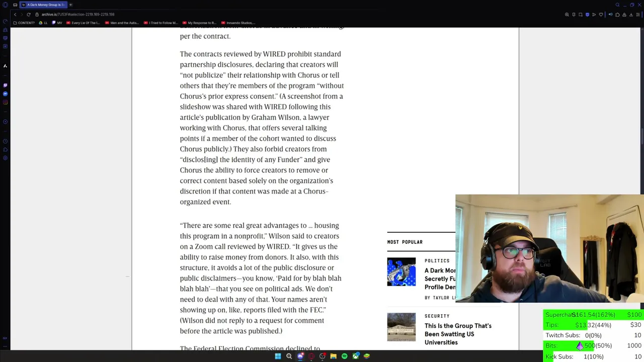
Task: Click the MOST POPULAR heading
Action: click(x=405, y=242)
